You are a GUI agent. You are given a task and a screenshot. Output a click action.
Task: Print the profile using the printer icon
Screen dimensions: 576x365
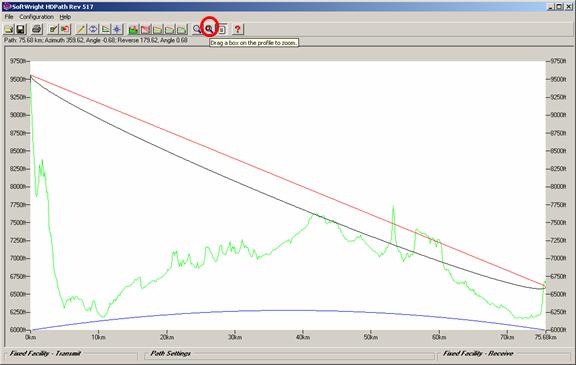click(x=37, y=29)
